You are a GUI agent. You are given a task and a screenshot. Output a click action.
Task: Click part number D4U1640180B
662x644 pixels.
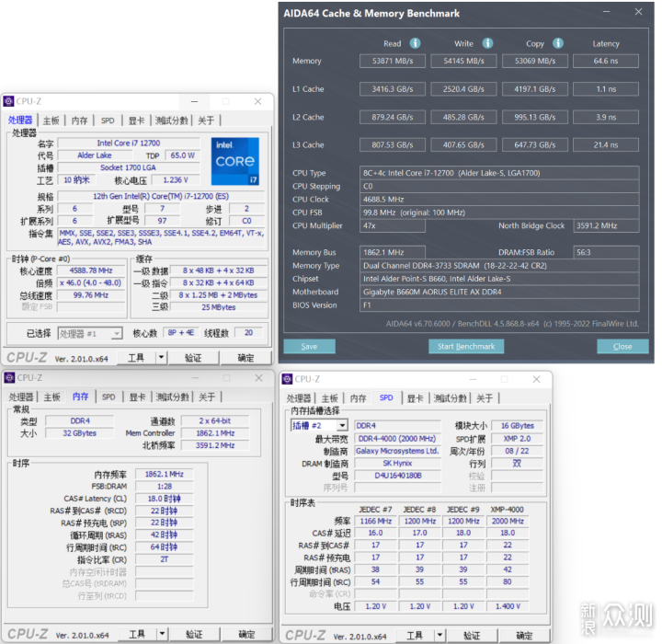(x=397, y=476)
